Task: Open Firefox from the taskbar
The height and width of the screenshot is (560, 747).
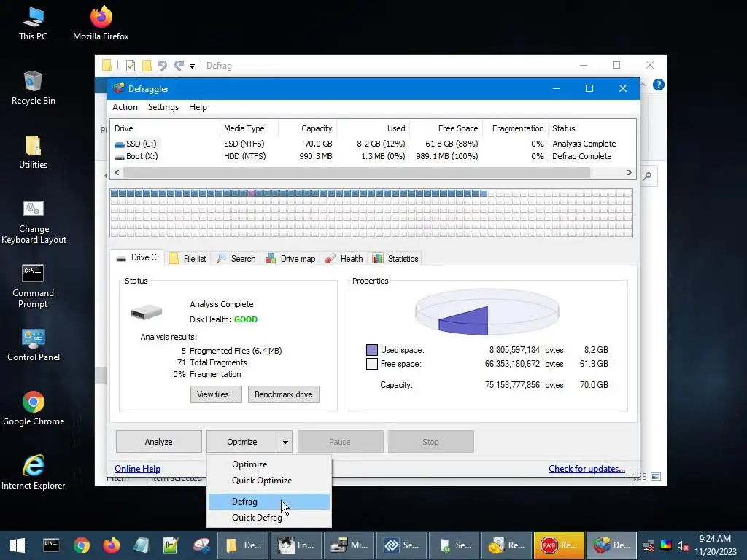Action: tap(112, 545)
